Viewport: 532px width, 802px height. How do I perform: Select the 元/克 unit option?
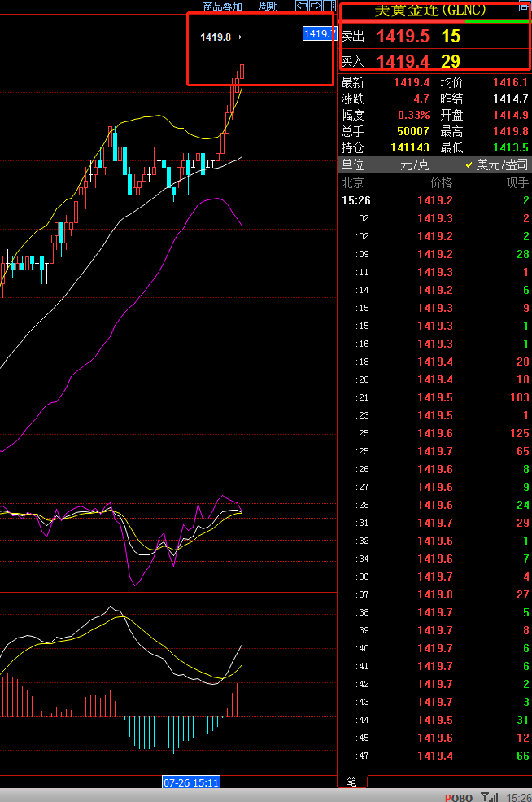click(x=415, y=164)
